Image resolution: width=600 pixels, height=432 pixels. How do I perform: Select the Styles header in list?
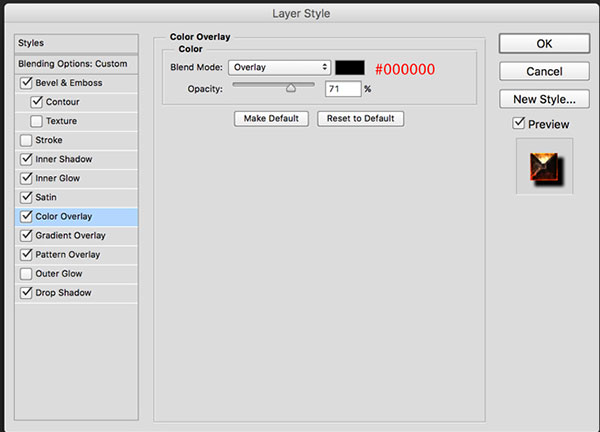76,43
